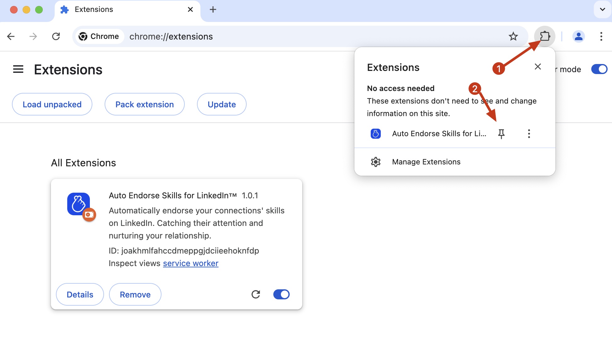Open the three-dot menu for Auto Endorse Skills

coord(529,134)
